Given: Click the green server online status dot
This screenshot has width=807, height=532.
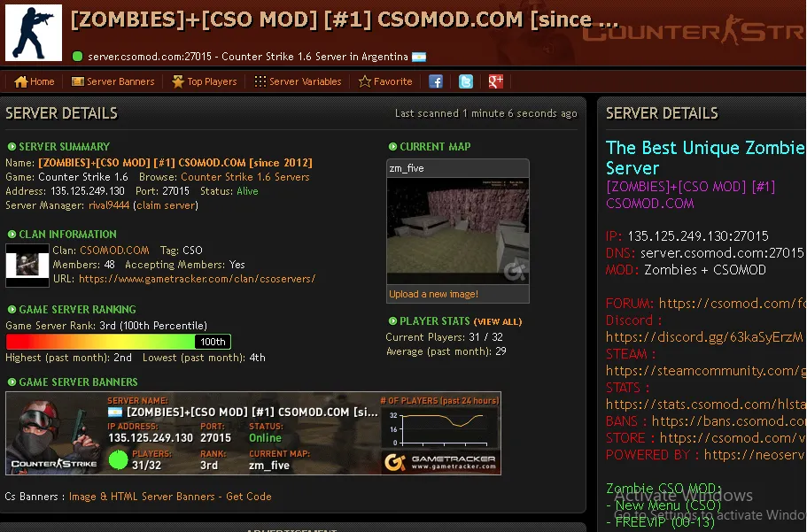Looking at the screenshot, I should pos(78,57).
